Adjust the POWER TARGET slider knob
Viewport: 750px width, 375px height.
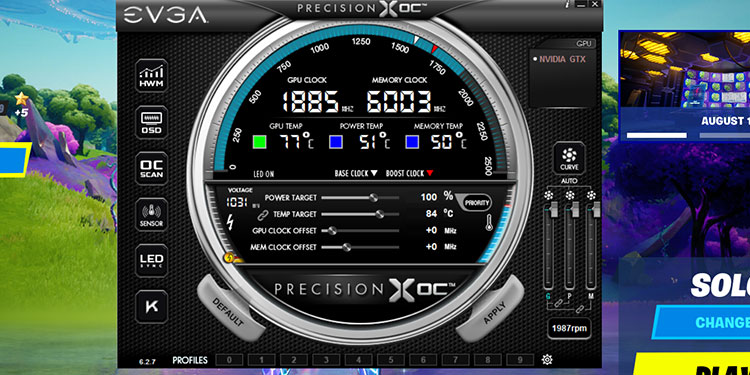pyautogui.click(x=374, y=198)
